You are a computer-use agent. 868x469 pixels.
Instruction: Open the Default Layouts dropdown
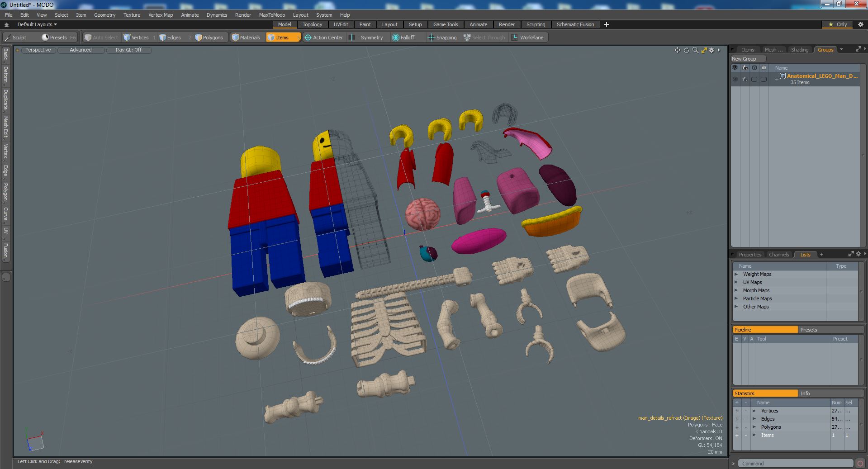point(37,24)
